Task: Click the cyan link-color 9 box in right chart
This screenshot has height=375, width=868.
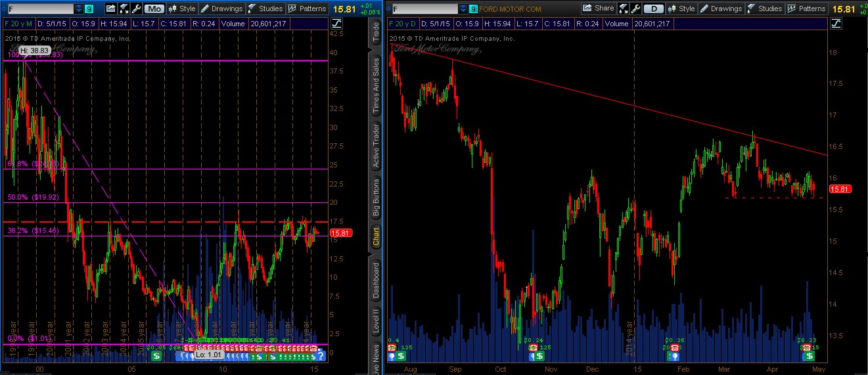Action: 474,9
